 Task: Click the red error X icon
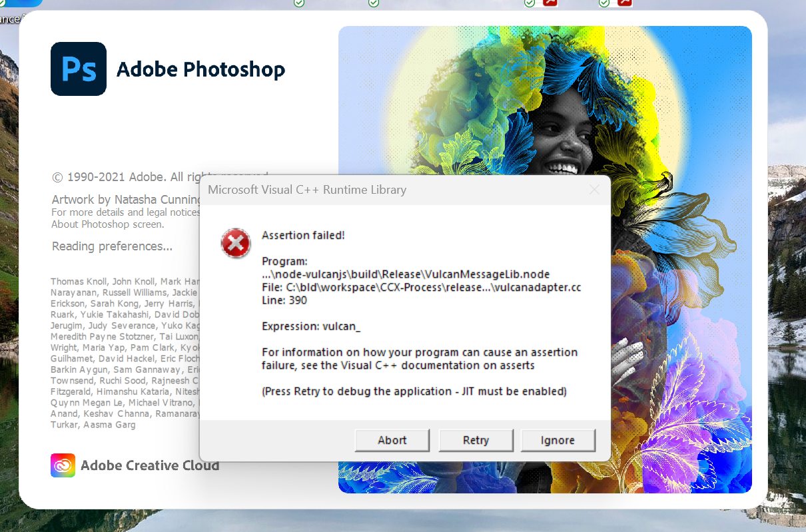236,244
